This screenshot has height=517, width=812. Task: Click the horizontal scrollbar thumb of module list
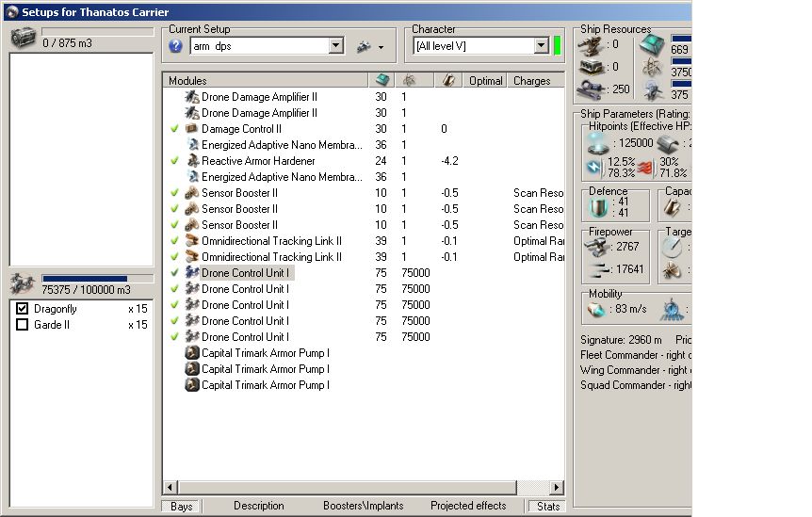click(x=347, y=488)
